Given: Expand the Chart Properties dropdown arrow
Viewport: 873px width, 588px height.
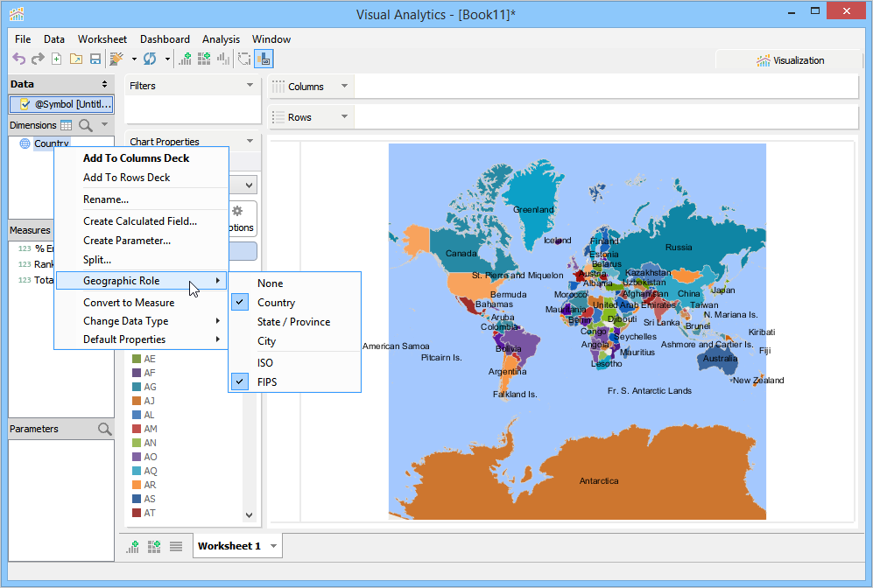Looking at the screenshot, I should click(x=250, y=141).
